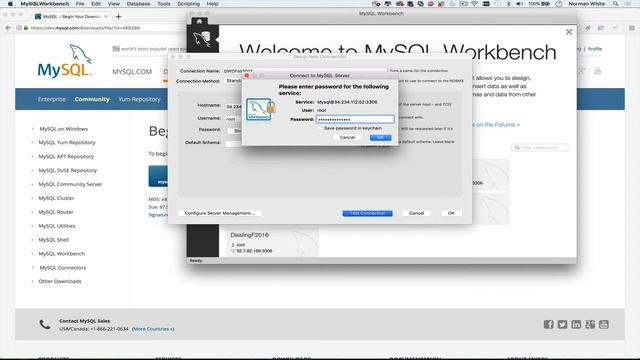Click the Test Connection button
This screenshot has width=640, height=360.
click(x=367, y=213)
